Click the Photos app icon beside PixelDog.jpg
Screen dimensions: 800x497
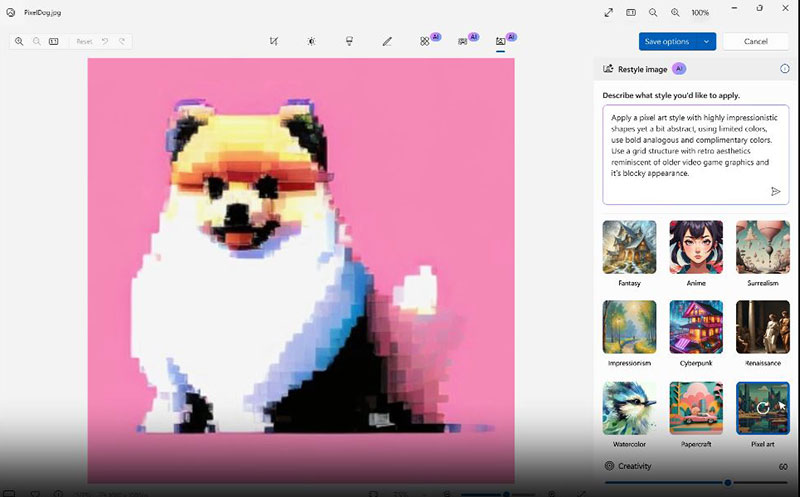(x=10, y=12)
